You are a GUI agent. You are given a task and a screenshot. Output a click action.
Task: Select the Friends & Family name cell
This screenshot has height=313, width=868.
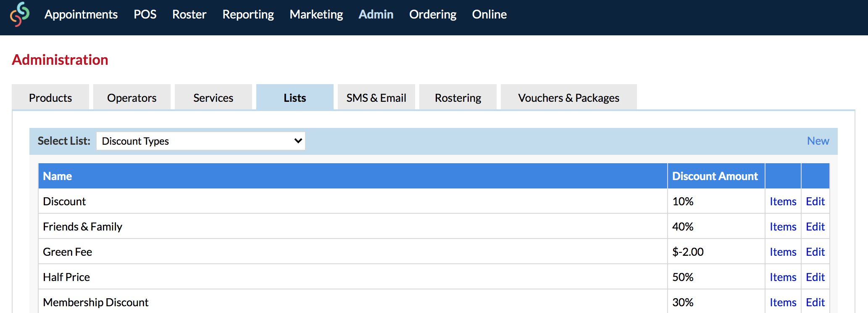tap(353, 226)
